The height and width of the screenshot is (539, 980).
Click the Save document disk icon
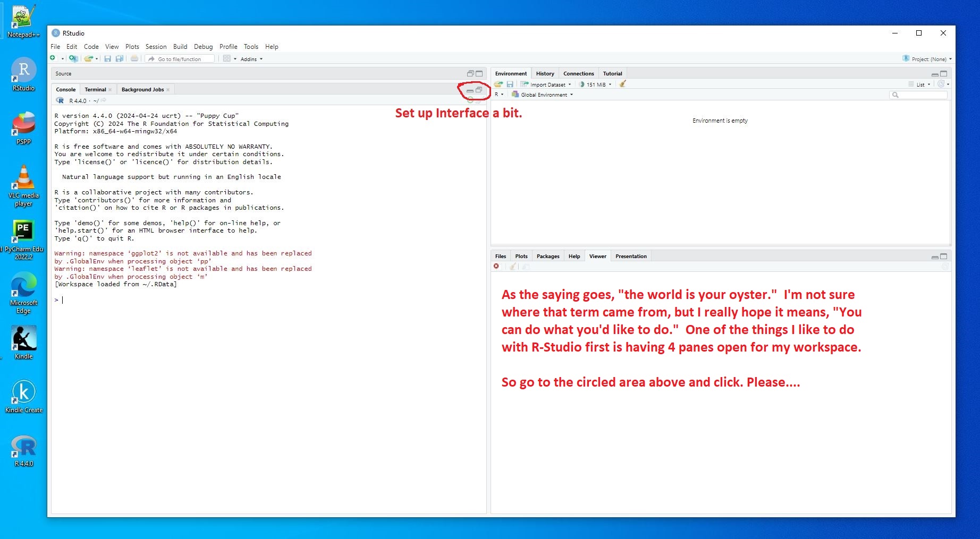[107, 58]
